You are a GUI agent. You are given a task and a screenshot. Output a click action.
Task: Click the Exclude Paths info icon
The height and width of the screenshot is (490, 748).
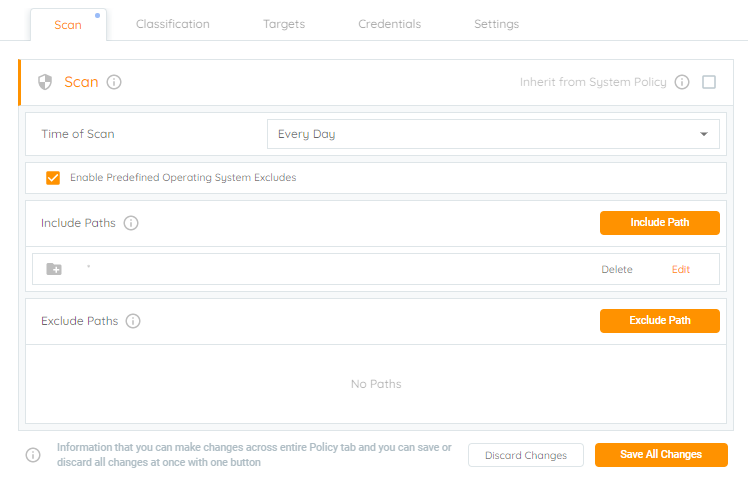pos(133,321)
